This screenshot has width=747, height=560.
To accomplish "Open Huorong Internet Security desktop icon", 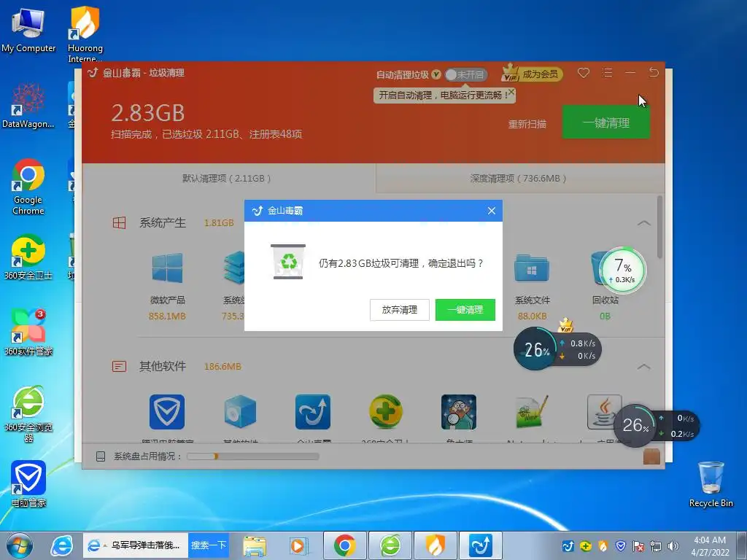I will [x=85, y=34].
